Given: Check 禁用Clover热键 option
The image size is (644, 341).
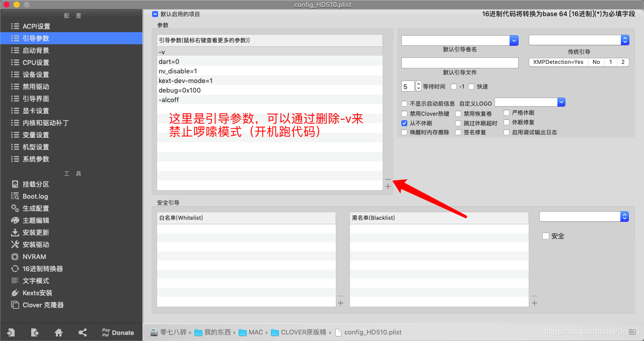Looking at the screenshot, I should tap(404, 114).
